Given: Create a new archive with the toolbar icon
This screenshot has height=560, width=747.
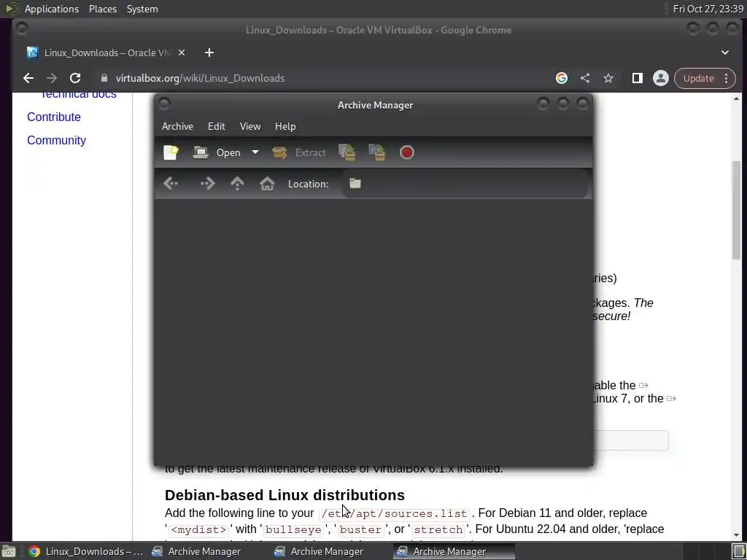Looking at the screenshot, I should pos(171,152).
